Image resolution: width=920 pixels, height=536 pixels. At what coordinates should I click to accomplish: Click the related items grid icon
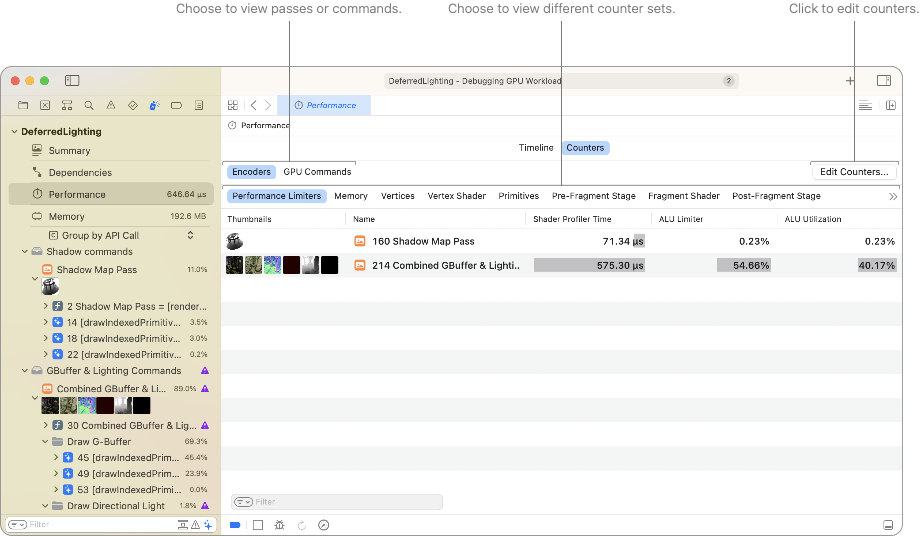click(x=233, y=105)
